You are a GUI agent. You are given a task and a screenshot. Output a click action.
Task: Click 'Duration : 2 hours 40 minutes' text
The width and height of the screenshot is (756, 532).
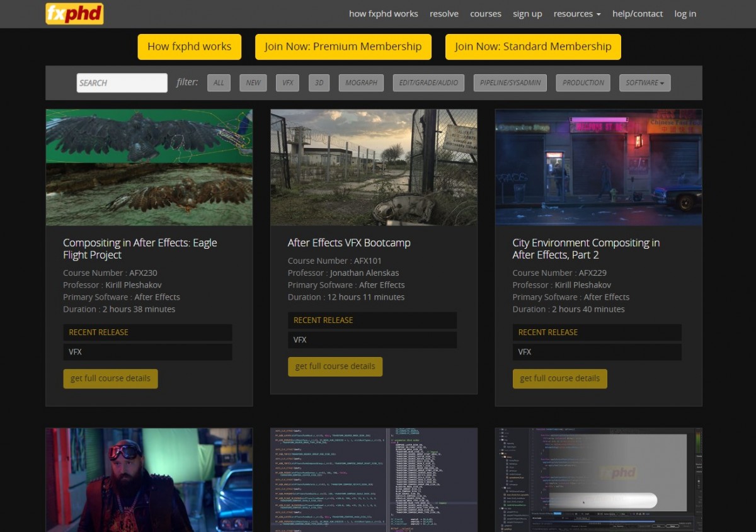[569, 309]
